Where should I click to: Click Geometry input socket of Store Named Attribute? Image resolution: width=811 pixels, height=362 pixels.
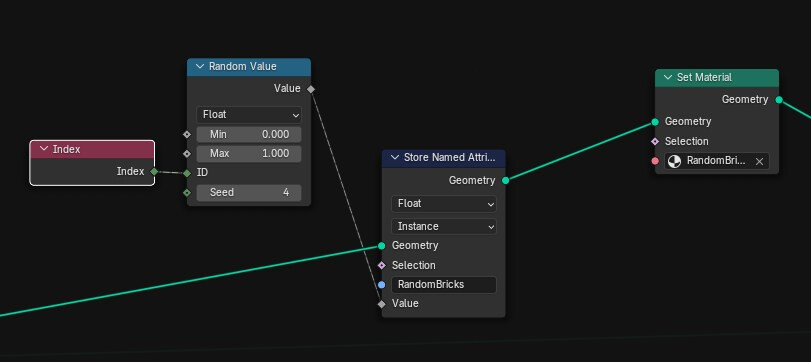click(382, 246)
